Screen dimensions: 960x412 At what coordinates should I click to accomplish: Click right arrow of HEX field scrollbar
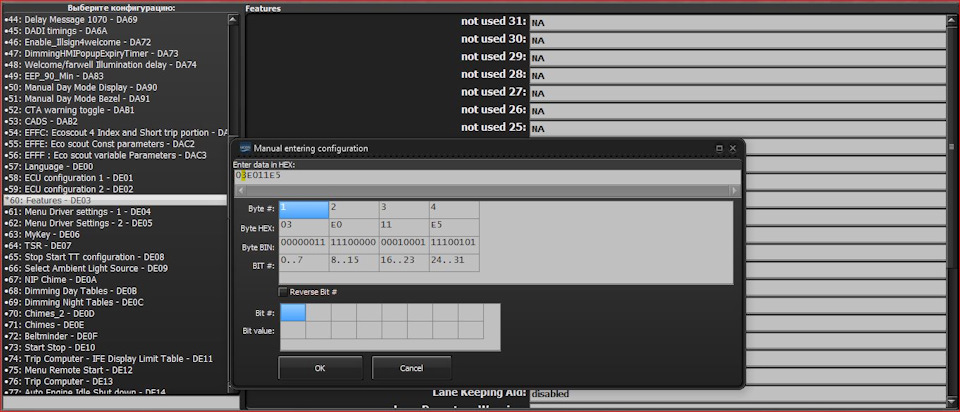pyautogui.click(x=735, y=190)
